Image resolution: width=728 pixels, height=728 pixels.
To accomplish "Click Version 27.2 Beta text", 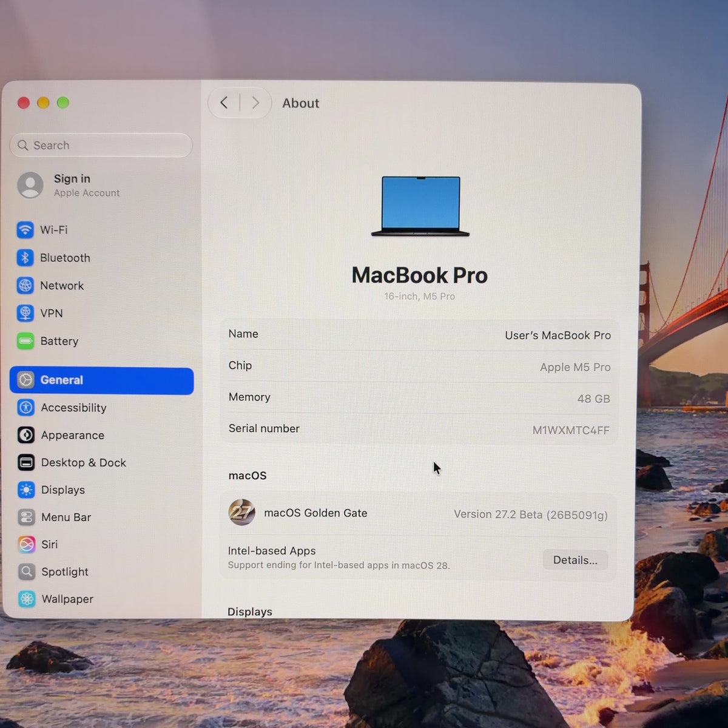I will [530, 514].
